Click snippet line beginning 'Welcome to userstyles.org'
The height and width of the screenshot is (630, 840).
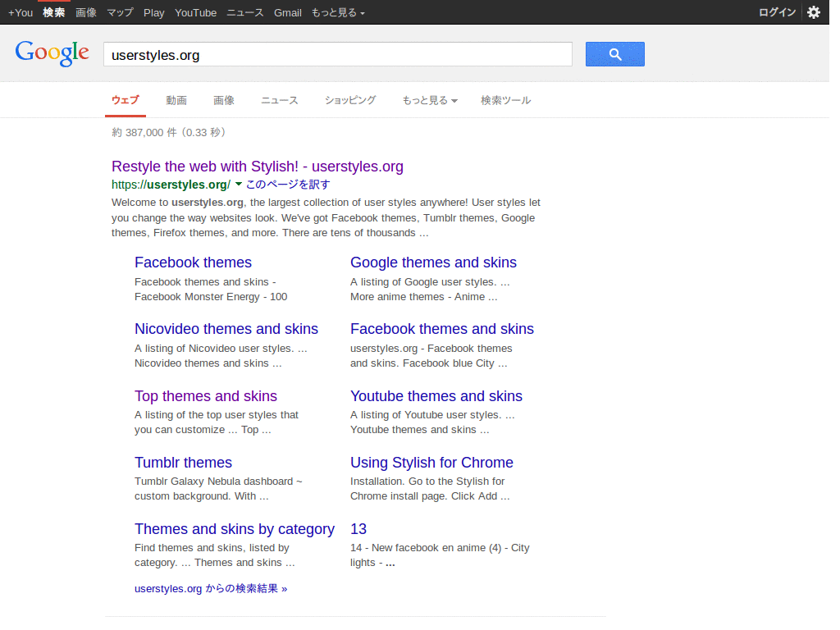[x=326, y=203]
